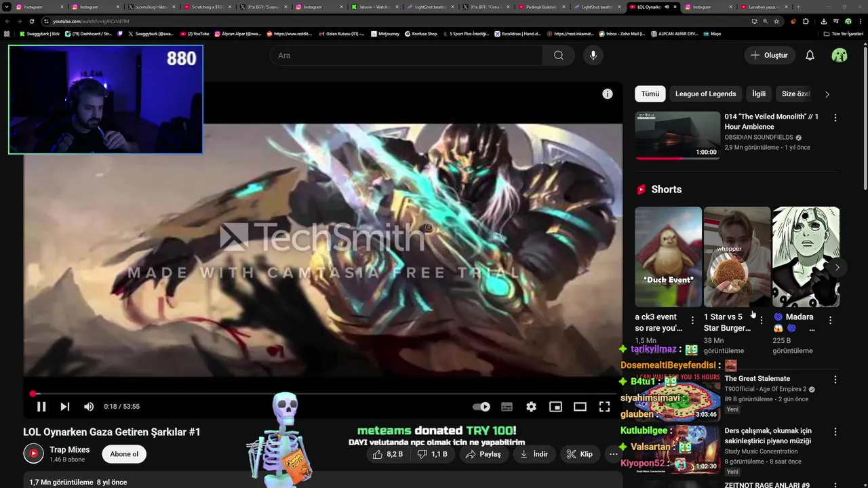The width and height of the screenshot is (868, 488).
Task: Open the Duck Event short thumbnail
Action: [x=668, y=257]
